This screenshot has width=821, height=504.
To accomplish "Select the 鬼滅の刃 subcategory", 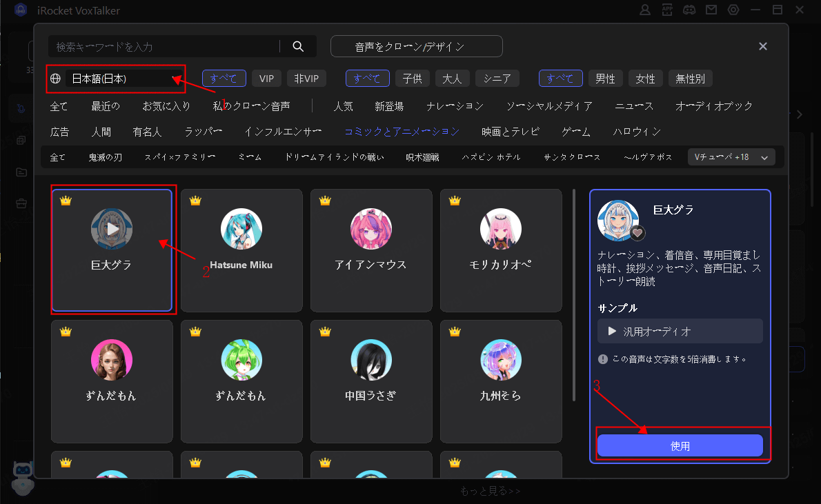I will [x=106, y=157].
